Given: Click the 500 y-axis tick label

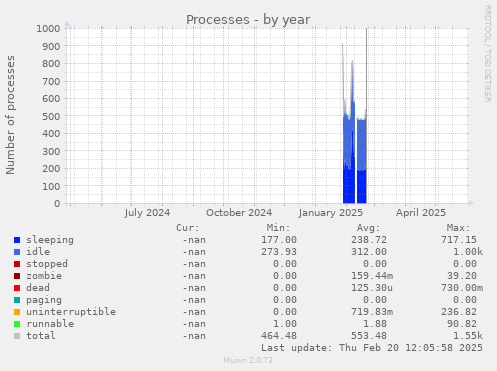Looking at the screenshot, I should coord(51,116).
